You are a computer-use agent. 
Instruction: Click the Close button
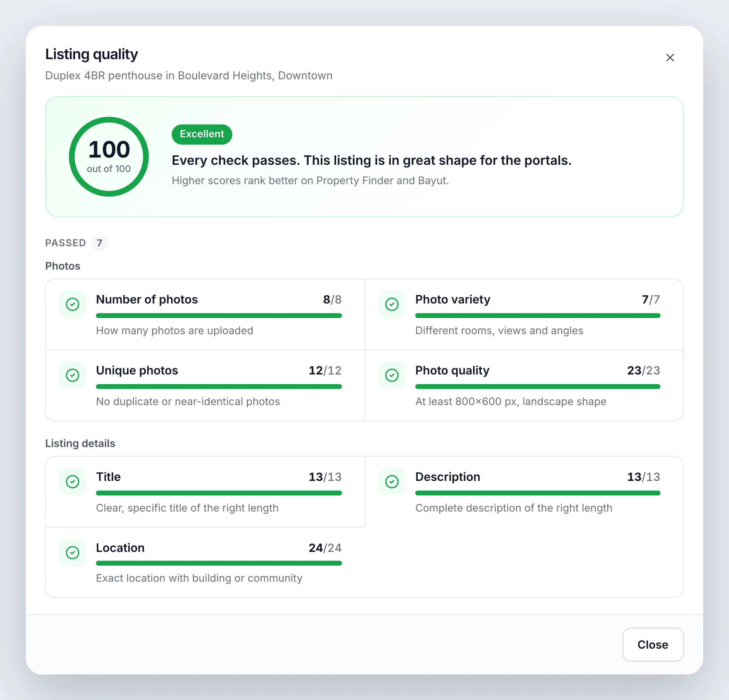[x=653, y=645]
